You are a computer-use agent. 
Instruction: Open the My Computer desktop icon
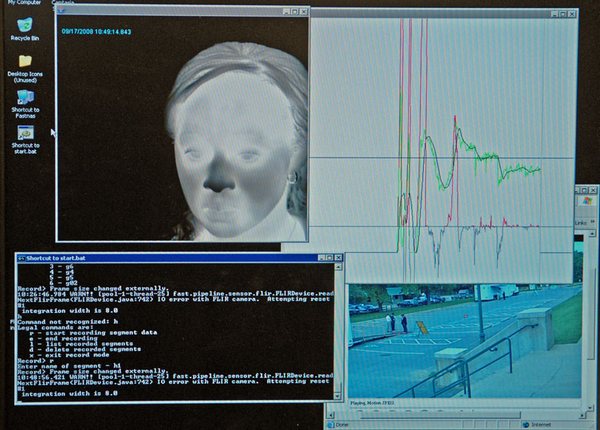click(20, 4)
